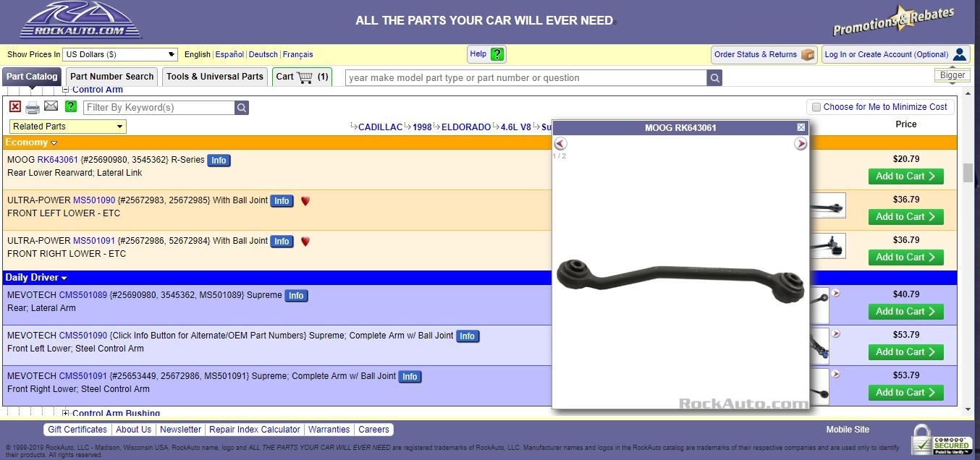
Task: Click the printer icon
Action: pos(33,108)
